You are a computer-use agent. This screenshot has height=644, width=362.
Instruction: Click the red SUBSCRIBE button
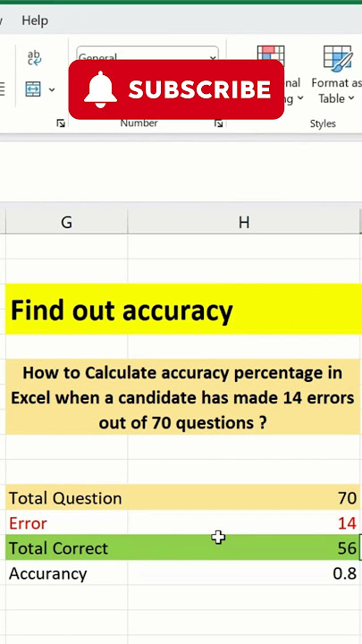coord(176,89)
